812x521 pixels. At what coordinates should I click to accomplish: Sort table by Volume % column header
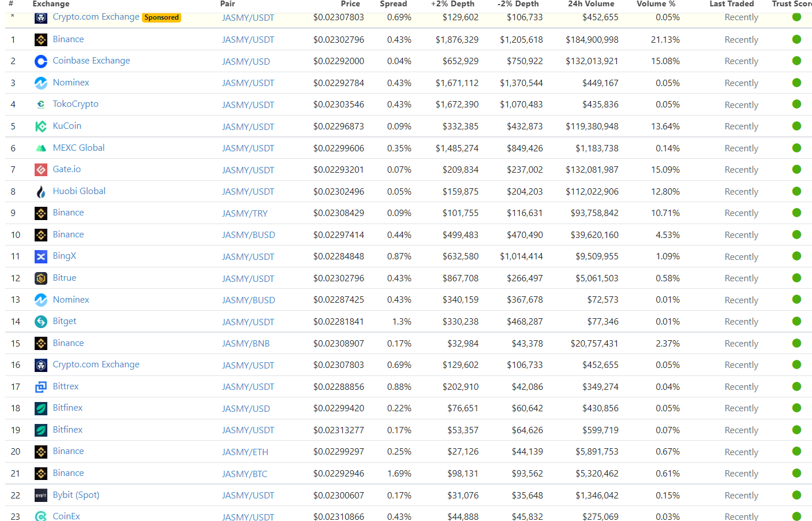point(656,4)
